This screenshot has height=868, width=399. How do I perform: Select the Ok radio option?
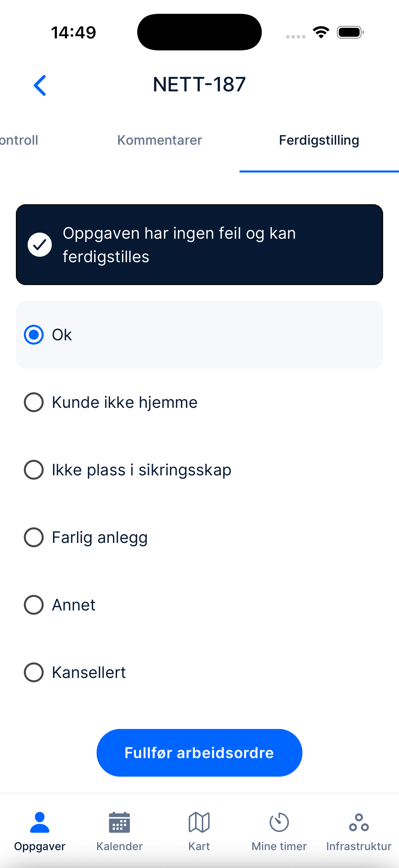click(34, 335)
